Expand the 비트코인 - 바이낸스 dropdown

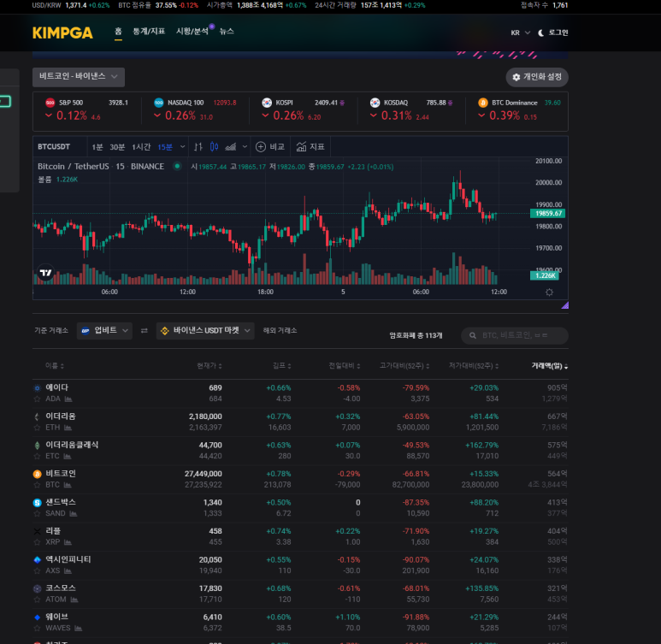79,77
